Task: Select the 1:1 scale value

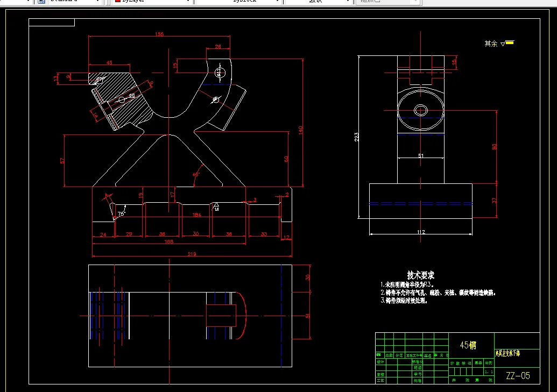Action: [489, 372]
